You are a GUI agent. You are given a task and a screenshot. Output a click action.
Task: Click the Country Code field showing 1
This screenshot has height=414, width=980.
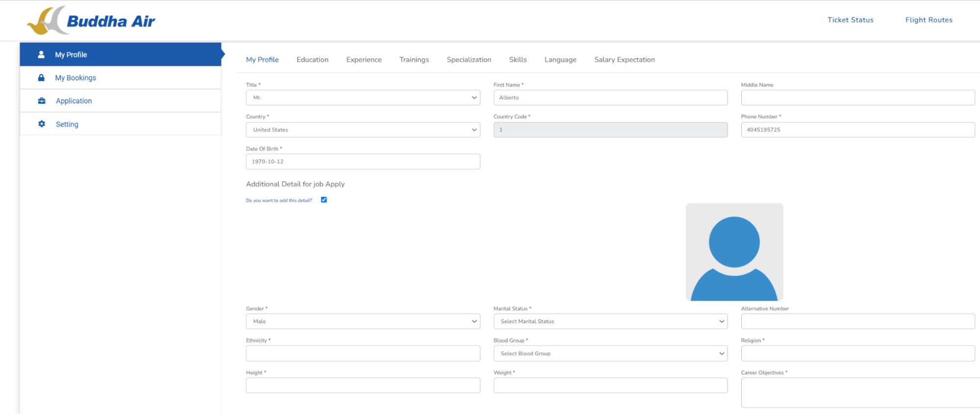pos(610,129)
